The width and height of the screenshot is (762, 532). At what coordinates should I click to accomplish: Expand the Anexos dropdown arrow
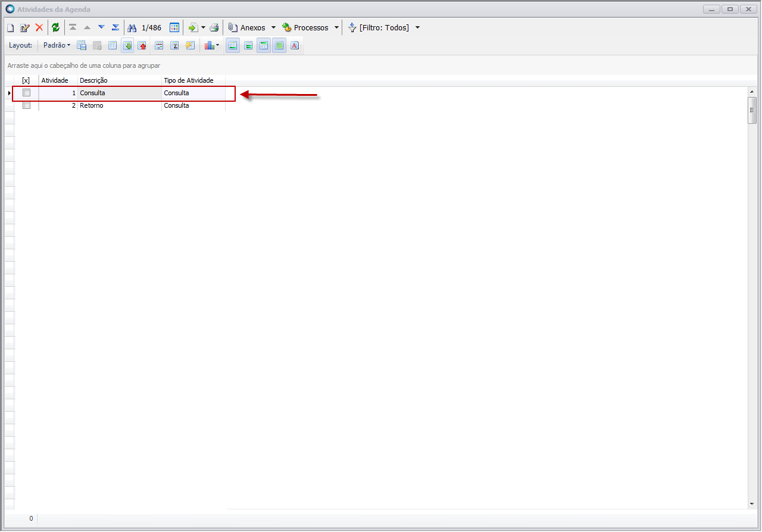(273, 27)
